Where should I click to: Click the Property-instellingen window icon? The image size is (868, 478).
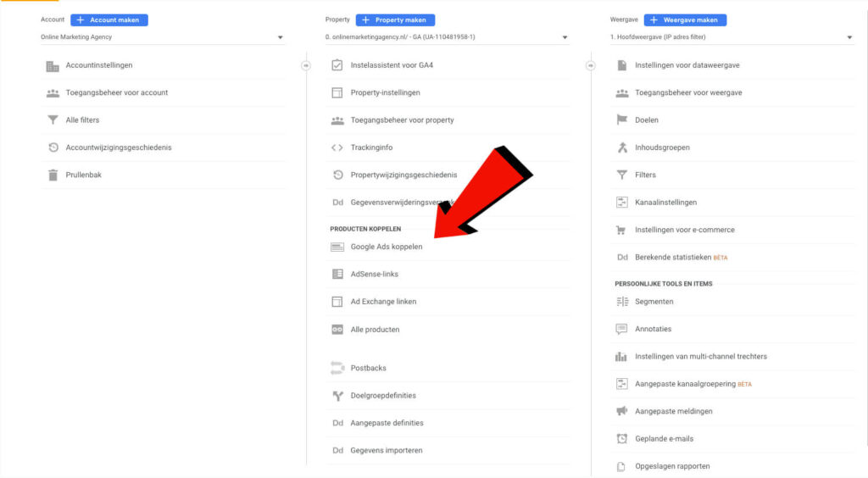click(x=337, y=93)
